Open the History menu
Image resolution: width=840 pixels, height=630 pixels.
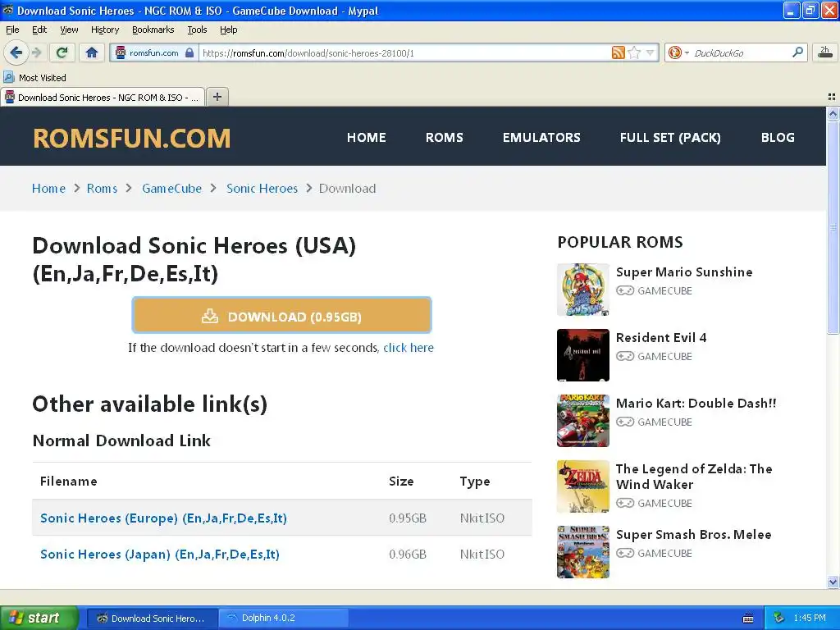click(x=104, y=30)
